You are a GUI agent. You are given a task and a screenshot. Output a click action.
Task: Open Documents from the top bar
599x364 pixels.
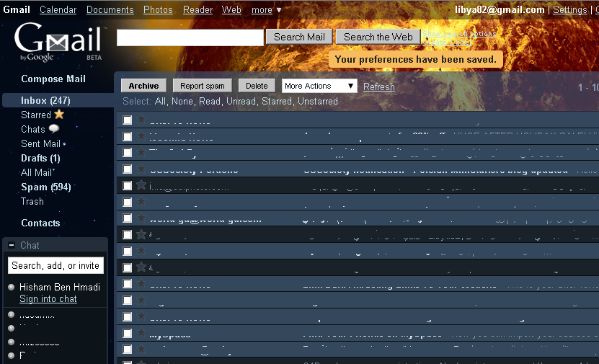[x=110, y=10]
